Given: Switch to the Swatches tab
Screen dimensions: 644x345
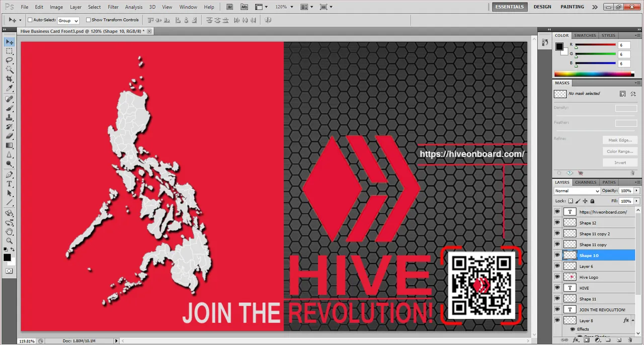Looking at the screenshot, I should point(585,36).
